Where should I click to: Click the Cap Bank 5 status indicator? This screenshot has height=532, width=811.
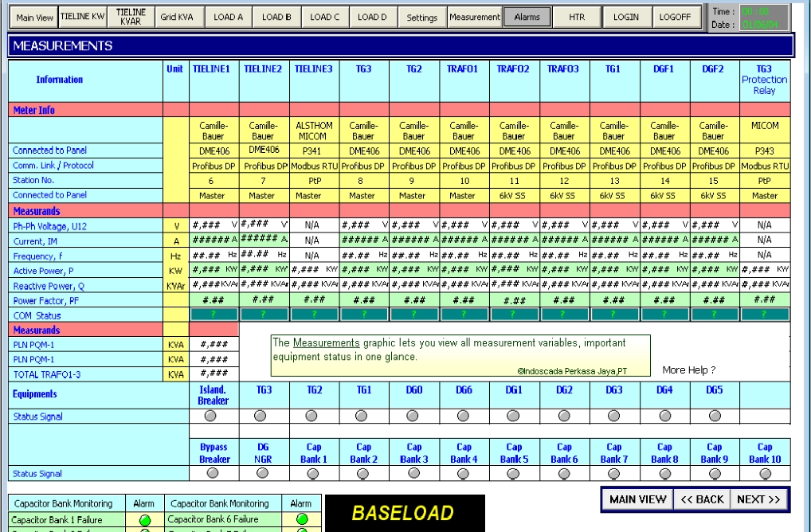(514, 473)
